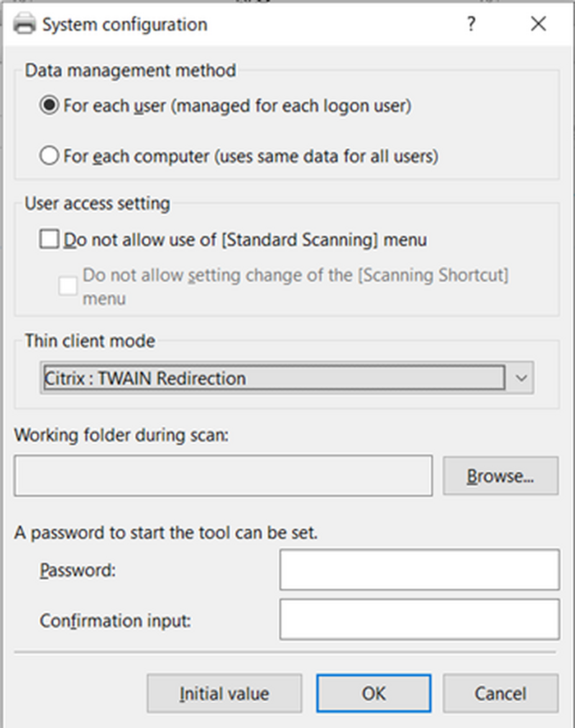This screenshot has height=728, width=575.
Task: Focus the Confirmation input field
Action: pyautogui.click(x=419, y=619)
